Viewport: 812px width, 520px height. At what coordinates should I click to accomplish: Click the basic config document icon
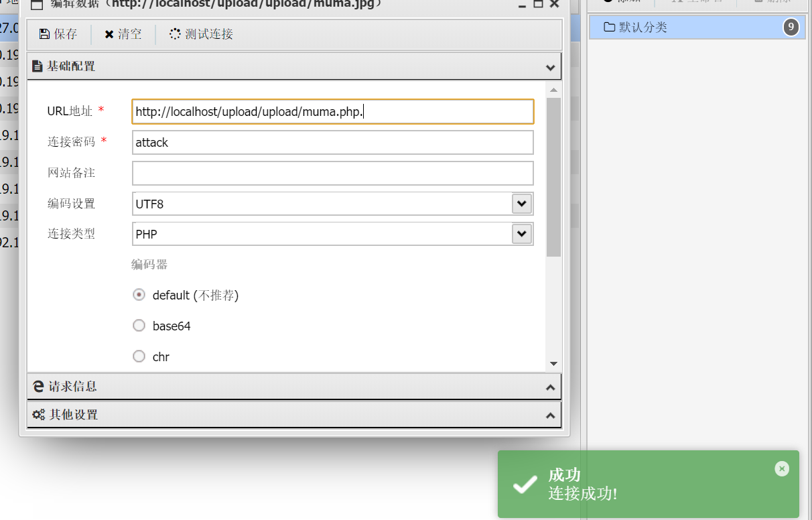pyautogui.click(x=38, y=66)
